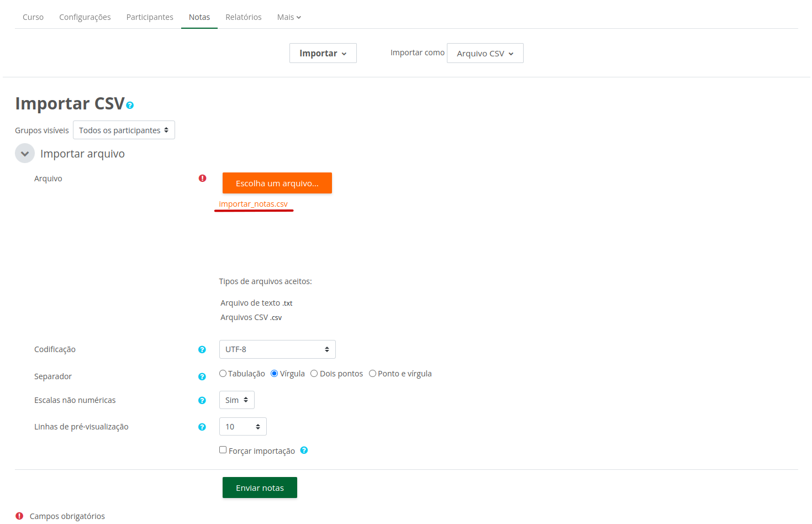Expand the Grupos visíveis selector
Screen dimensions: 812x524
pyautogui.click(x=124, y=130)
